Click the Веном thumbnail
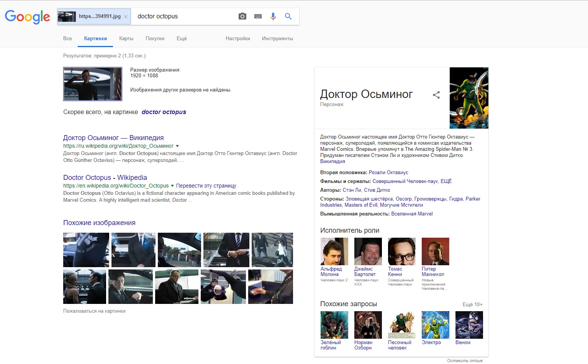The image size is (588, 364). point(469,325)
